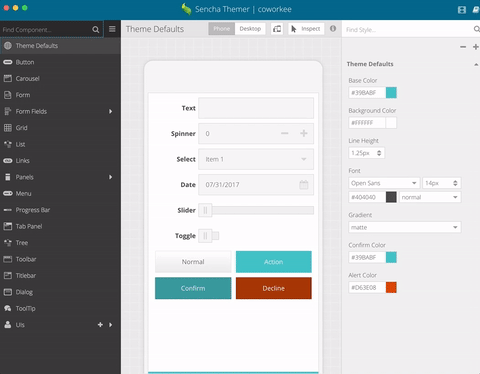Click the save icon in the title bar

462,10
